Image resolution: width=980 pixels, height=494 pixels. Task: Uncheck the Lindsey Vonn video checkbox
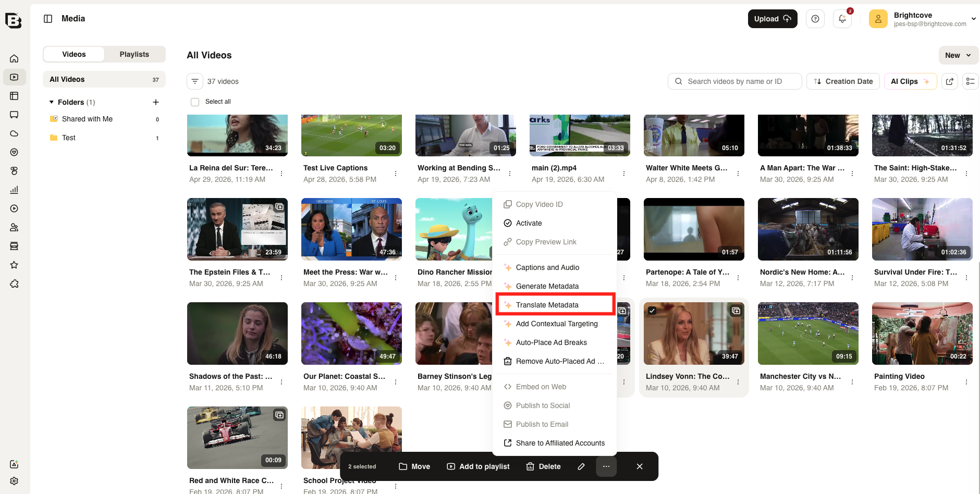pyautogui.click(x=652, y=311)
